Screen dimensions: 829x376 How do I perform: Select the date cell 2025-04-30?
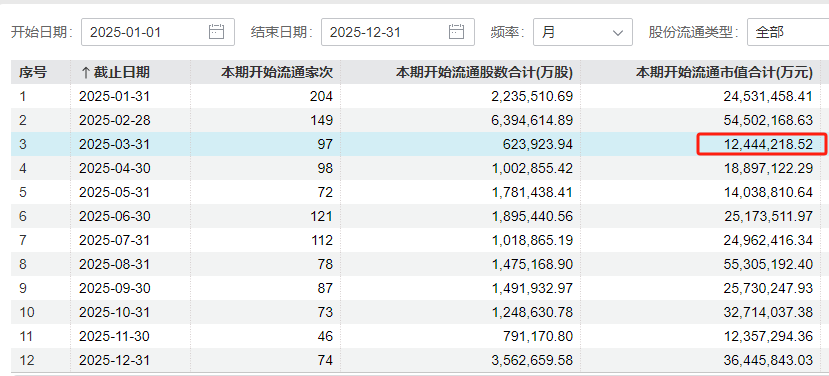pyautogui.click(x=115, y=168)
